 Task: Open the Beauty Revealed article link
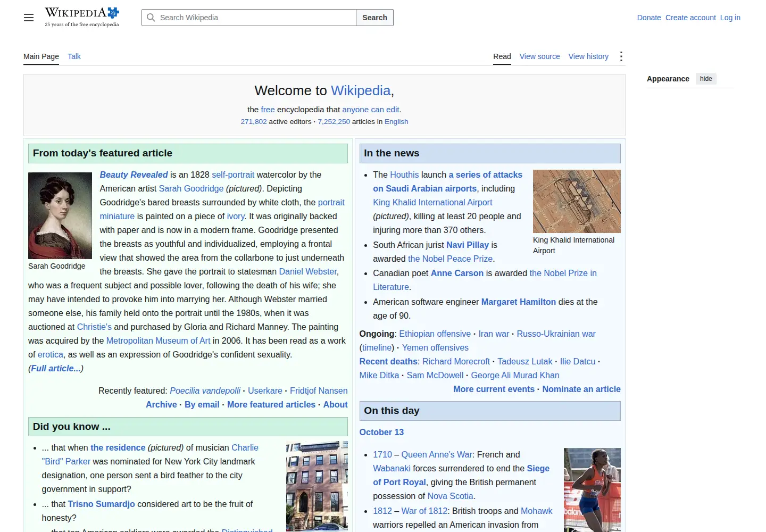pos(134,174)
